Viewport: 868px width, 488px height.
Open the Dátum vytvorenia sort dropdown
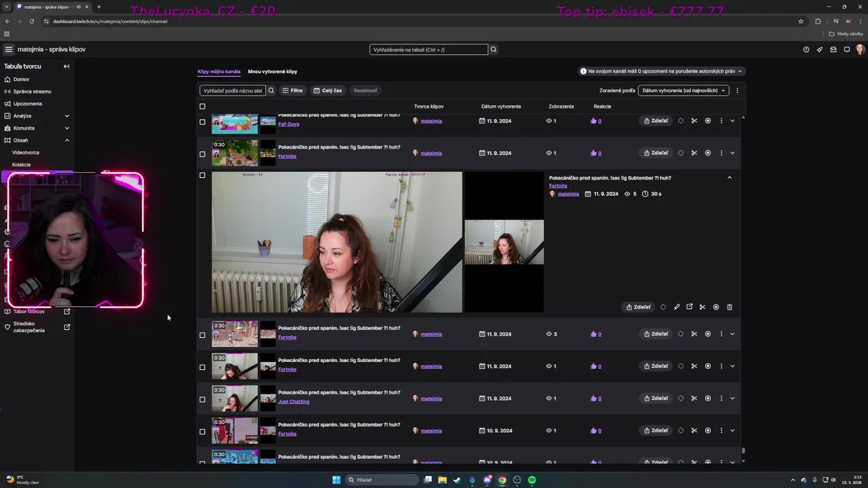coord(684,90)
